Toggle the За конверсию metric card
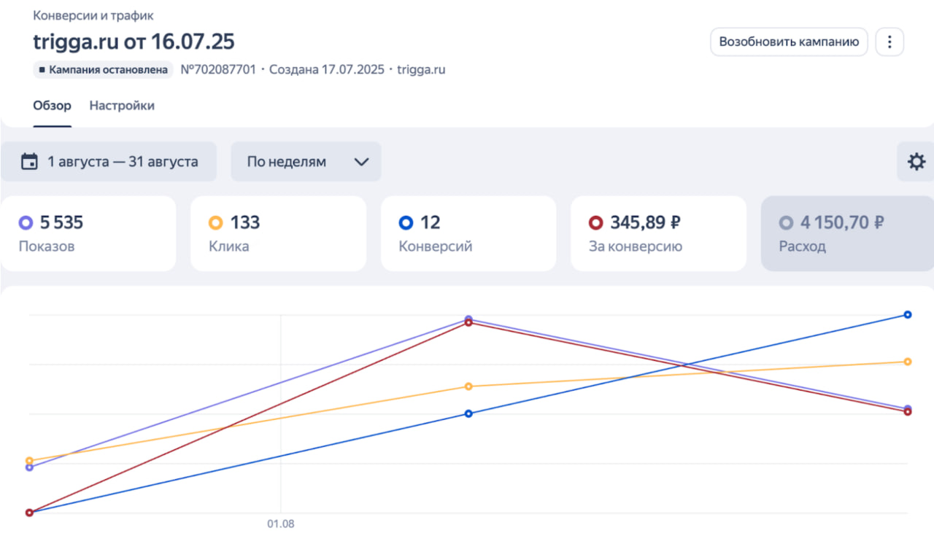This screenshot has height=560, width=934. tap(658, 233)
